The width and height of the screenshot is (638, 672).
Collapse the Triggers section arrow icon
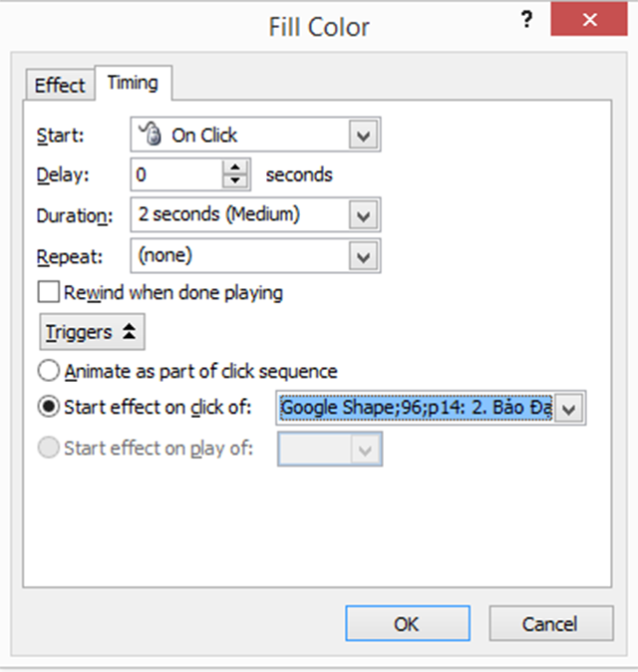129,332
